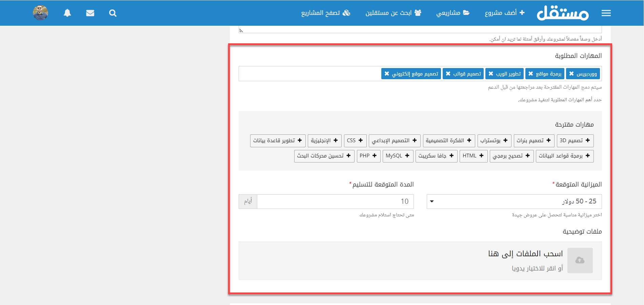
Task: Remove the برمجة مواقع skill tag
Action: [x=531, y=73]
